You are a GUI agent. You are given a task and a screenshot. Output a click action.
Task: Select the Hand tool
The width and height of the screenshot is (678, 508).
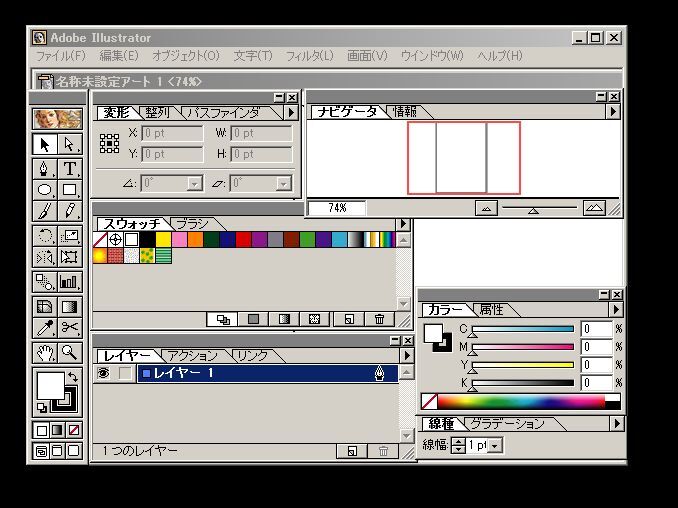point(45,353)
